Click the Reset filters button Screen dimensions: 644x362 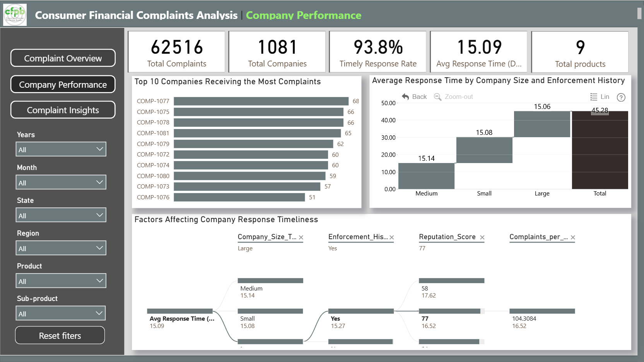[x=60, y=335]
